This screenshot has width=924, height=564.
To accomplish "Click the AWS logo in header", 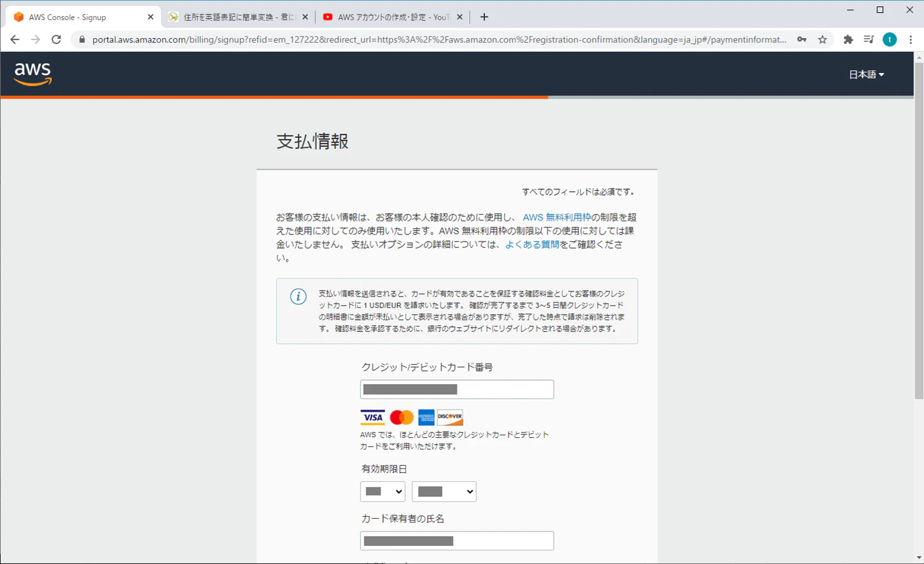I will (x=32, y=74).
